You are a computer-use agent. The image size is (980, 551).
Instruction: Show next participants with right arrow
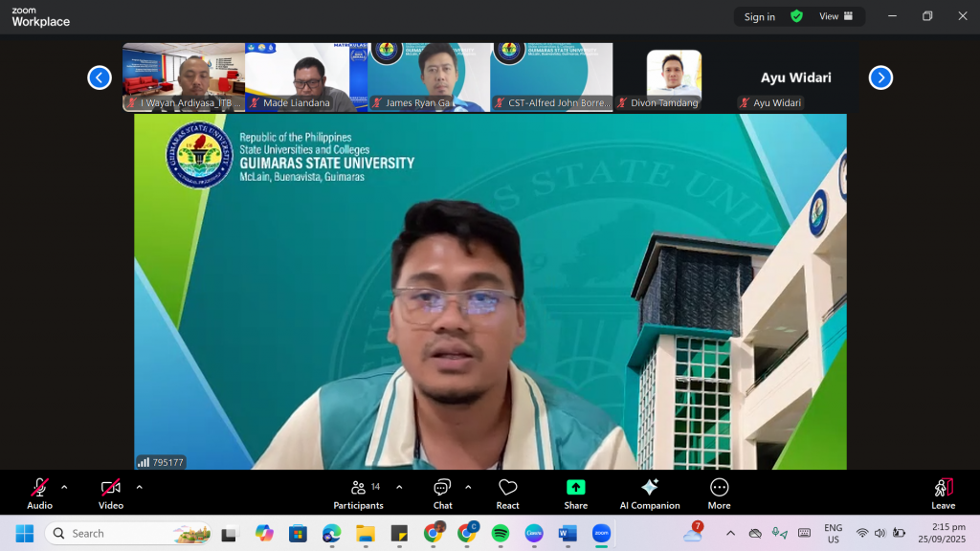pos(880,77)
